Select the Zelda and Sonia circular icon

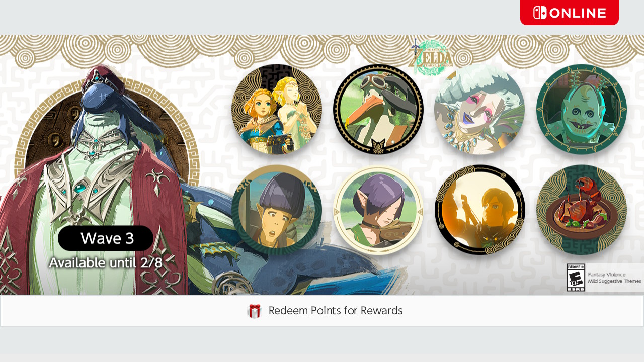click(x=277, y=109)
